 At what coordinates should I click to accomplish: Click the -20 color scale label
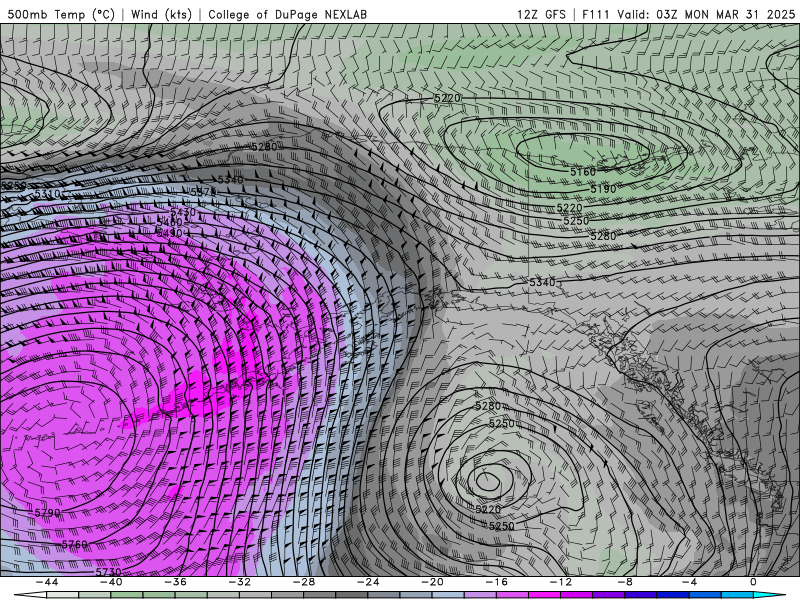coord(432,582)
